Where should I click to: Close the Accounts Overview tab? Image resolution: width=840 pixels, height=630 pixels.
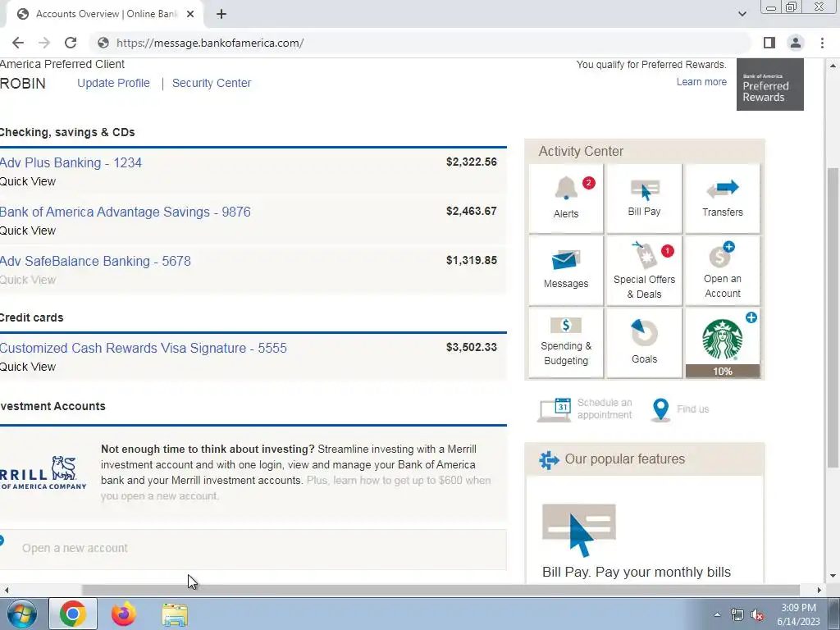[x=190, y=15]
